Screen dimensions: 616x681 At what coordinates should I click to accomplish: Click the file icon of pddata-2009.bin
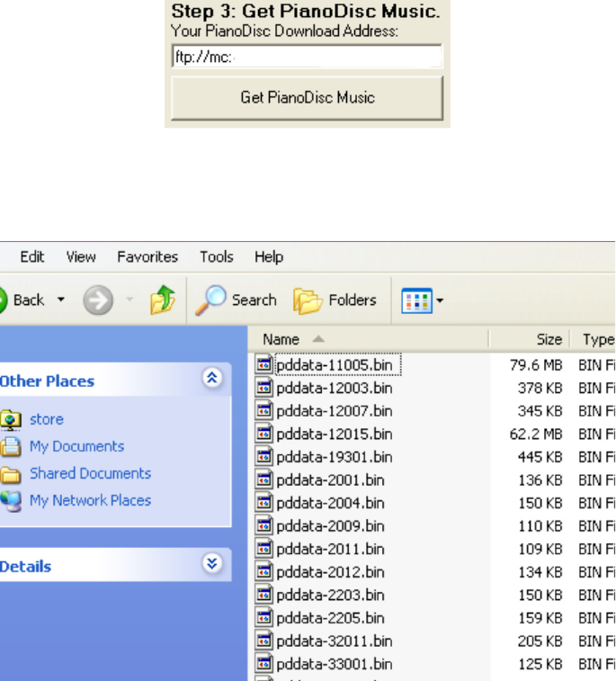tap(264, 525)
